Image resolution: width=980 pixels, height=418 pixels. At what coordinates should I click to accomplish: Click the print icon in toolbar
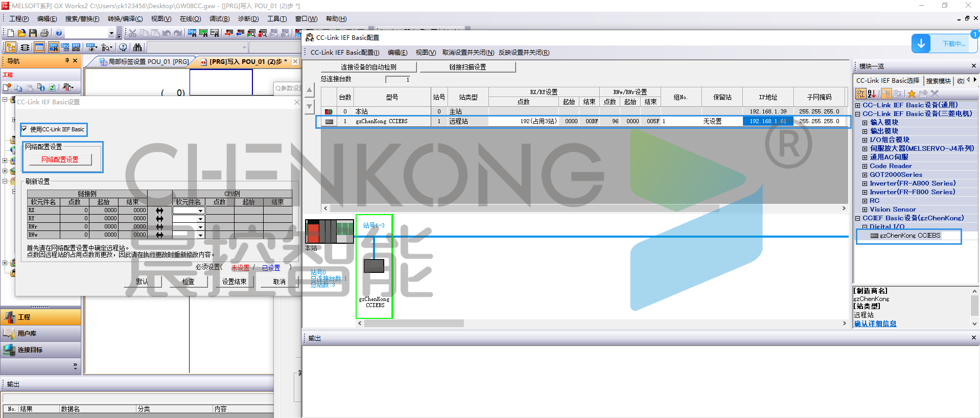click(x=44, y=33)
